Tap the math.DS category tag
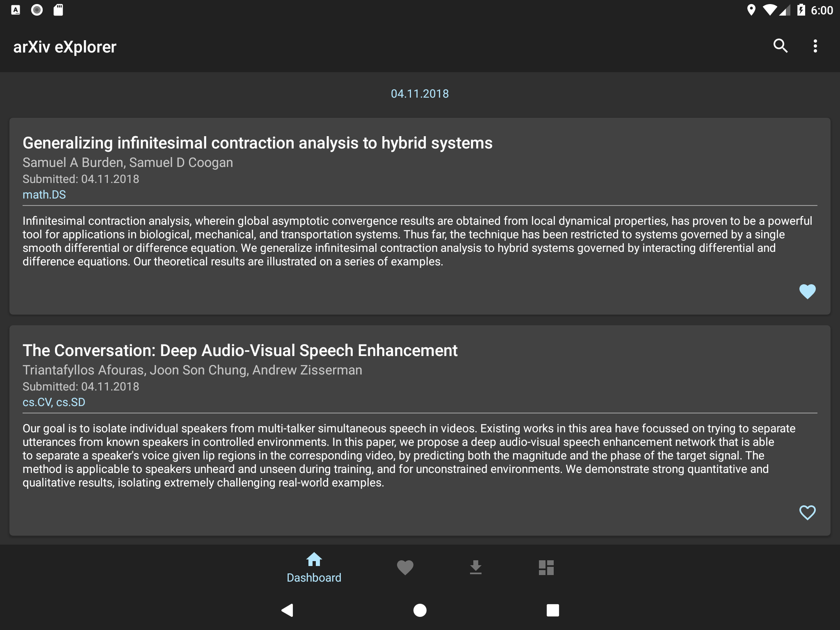The image size is (840, 630). (44, 195)
